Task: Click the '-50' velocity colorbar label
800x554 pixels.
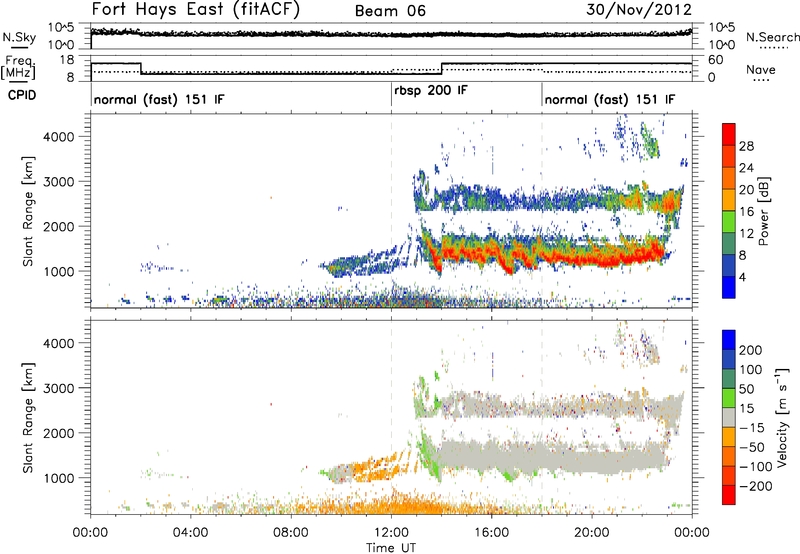Action: (752, 447)
